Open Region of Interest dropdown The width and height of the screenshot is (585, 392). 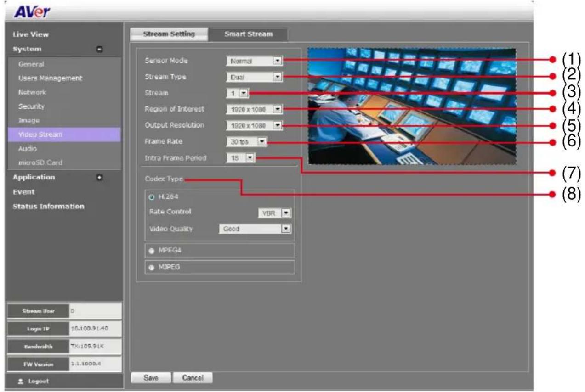coord(255,109)
